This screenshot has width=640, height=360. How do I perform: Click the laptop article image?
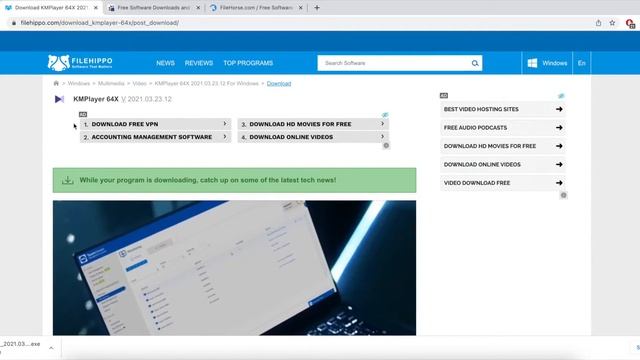tap(234, 268)
